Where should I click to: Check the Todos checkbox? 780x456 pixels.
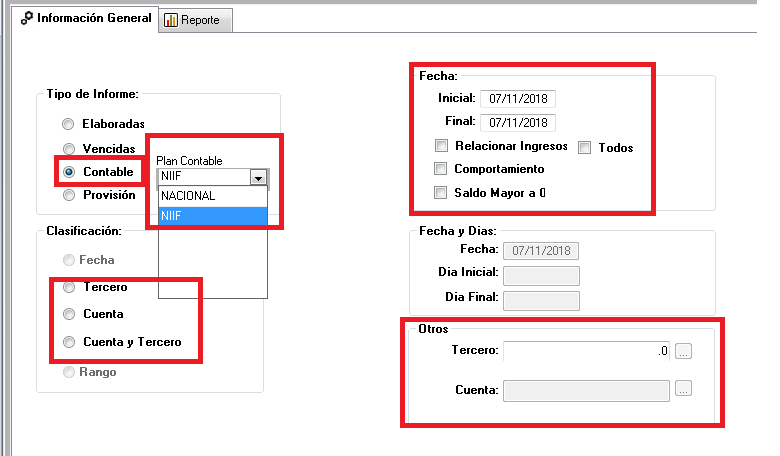[x=584, y=147]
